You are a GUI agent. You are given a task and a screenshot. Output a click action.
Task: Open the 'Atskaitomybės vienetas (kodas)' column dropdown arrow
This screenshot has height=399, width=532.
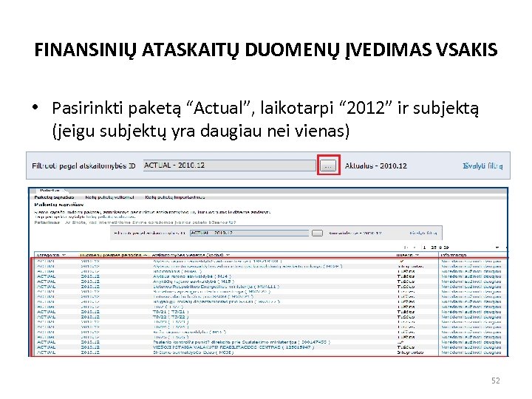(228, 255)
